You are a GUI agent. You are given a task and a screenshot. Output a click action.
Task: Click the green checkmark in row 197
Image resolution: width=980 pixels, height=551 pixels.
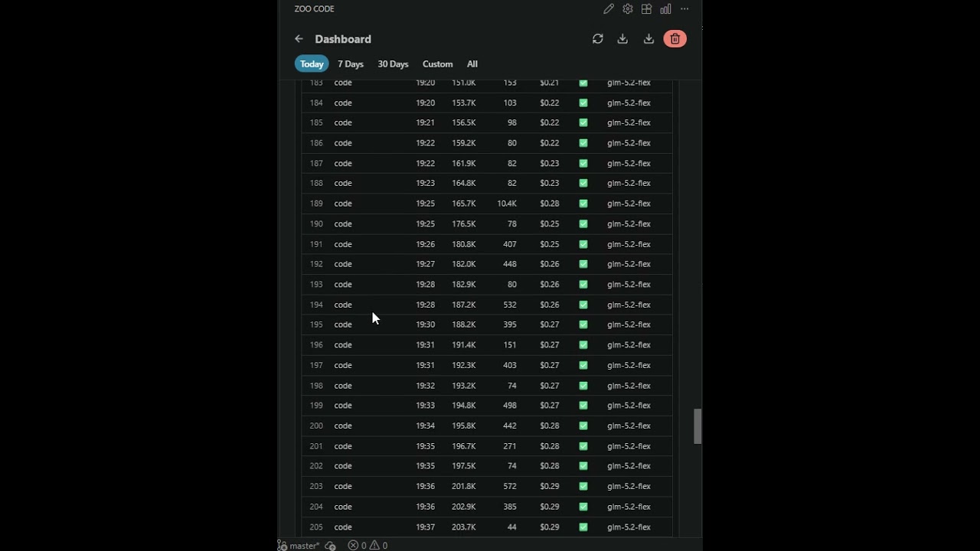583,365
